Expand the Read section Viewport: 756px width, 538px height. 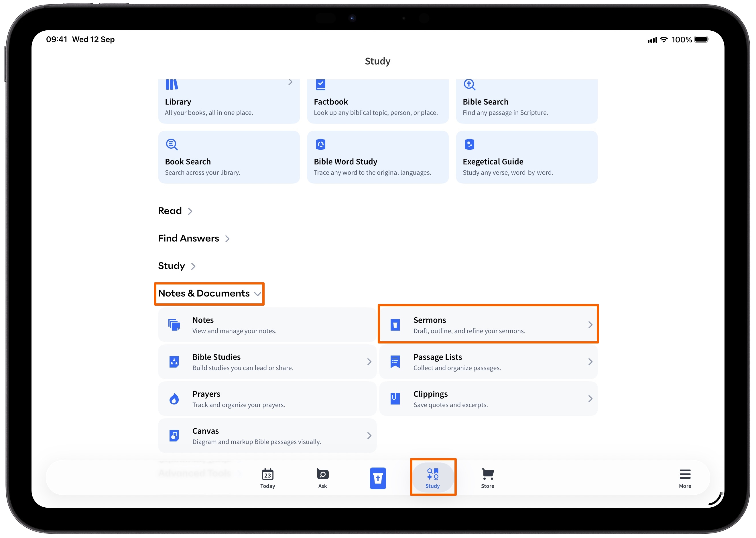175,211
